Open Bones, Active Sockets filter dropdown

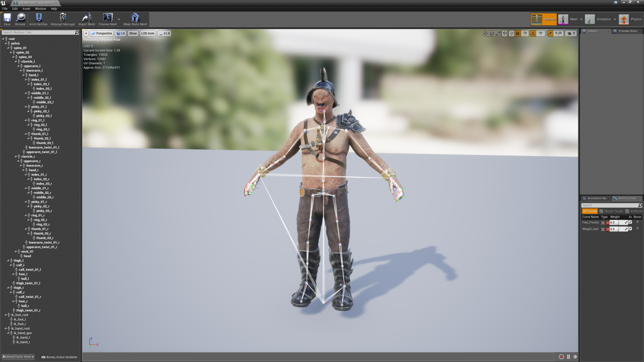(x=59, y=357)
